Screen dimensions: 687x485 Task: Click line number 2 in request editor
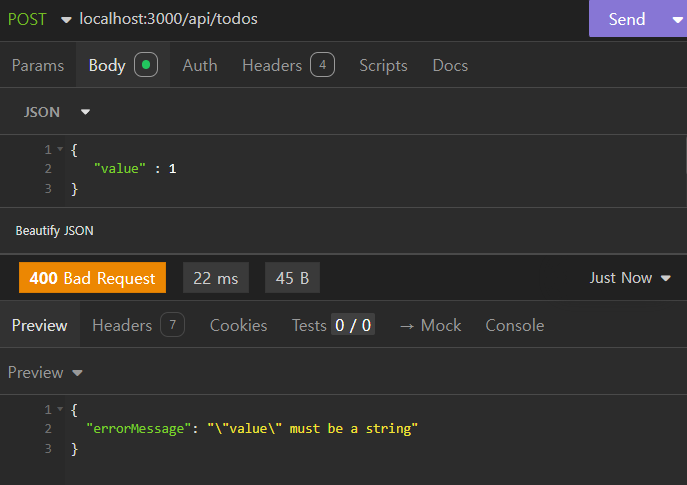coord(48,169)
